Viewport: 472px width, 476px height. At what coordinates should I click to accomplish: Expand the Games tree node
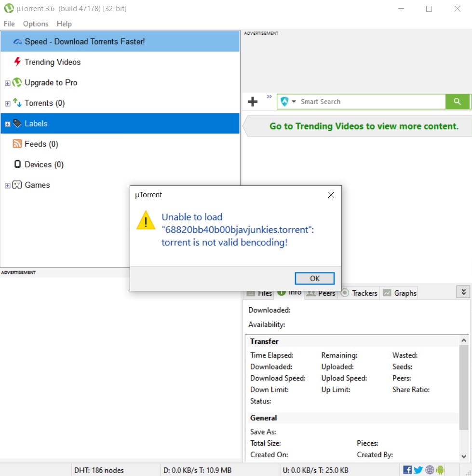[8, 186]
